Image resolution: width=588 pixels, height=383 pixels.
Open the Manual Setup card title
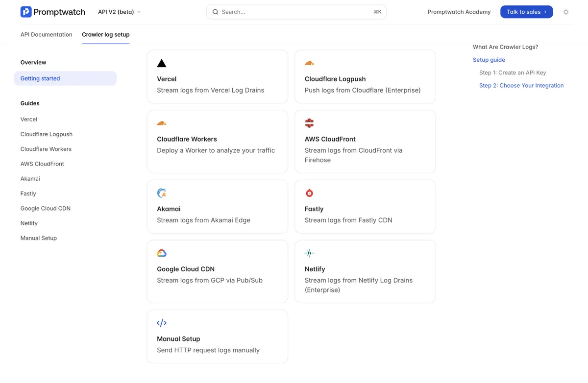[178, 339]
